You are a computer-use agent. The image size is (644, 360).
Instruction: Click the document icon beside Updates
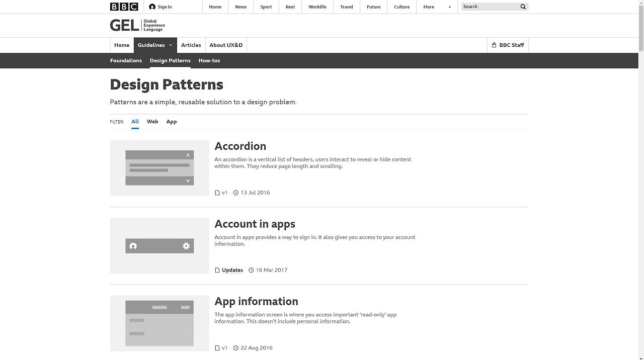click(217, 270)
